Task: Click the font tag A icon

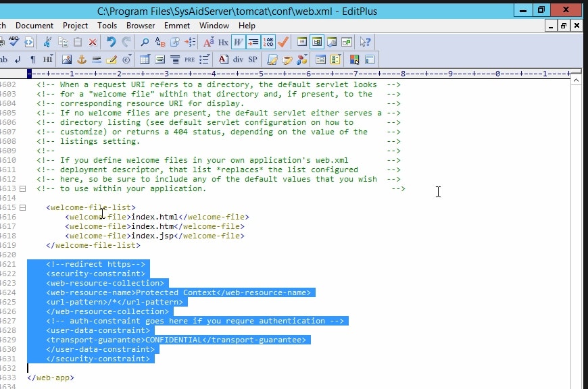Action: tap(223, 59)
